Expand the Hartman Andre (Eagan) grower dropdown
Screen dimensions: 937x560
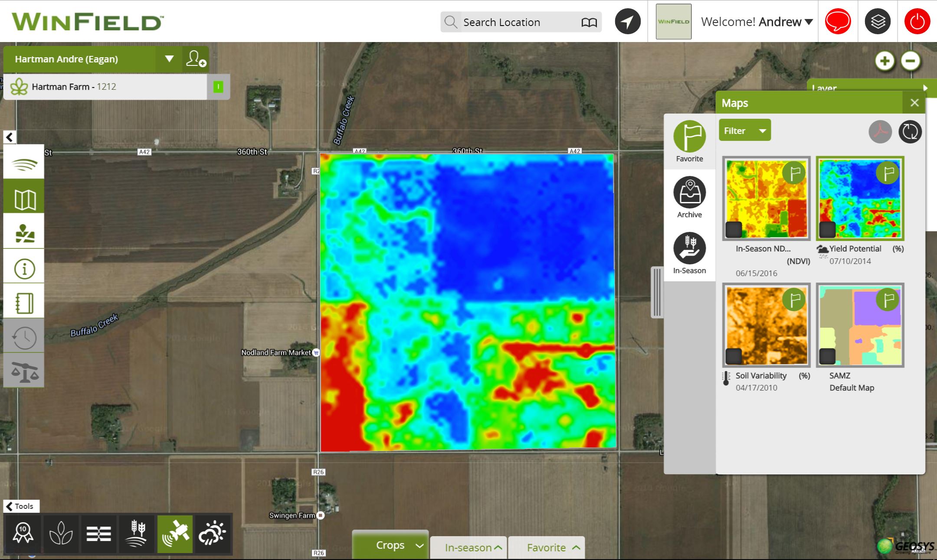(169, 59)
